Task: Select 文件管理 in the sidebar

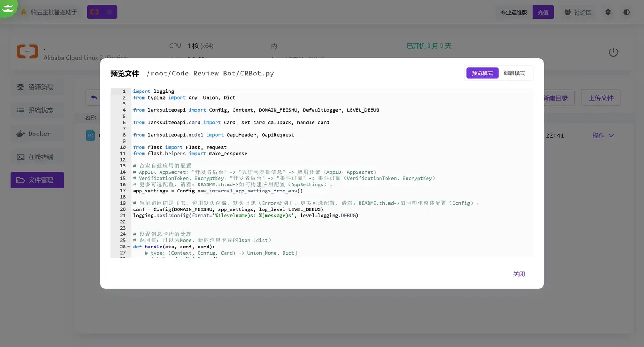Action: (37, 180)
